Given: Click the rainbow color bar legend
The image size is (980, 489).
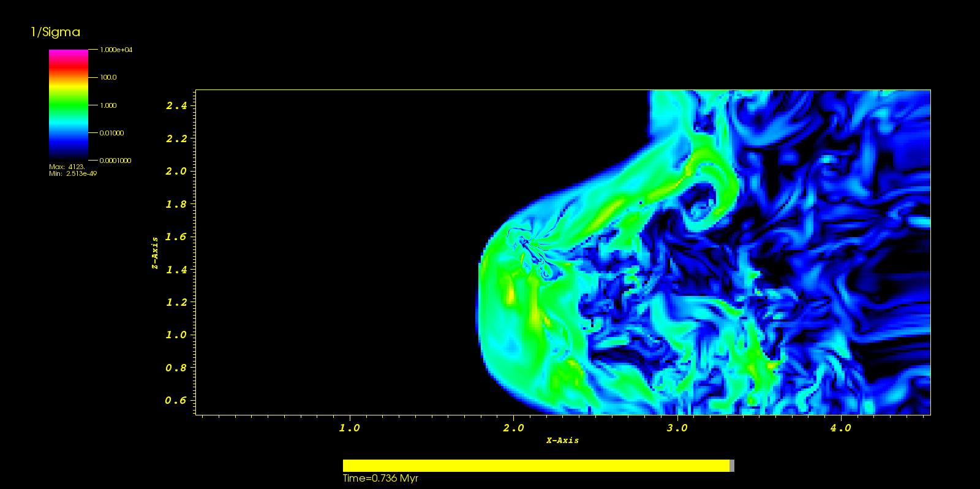Looking at the screenshot, I should tap(68, 104).
